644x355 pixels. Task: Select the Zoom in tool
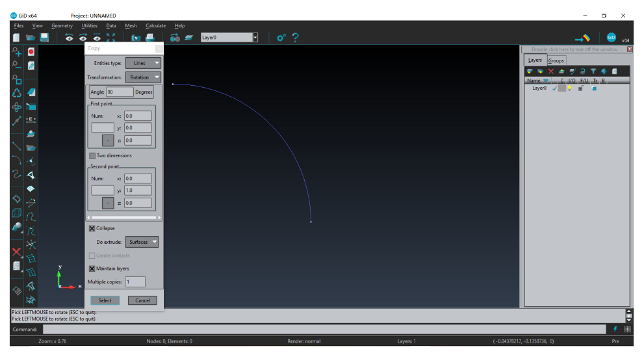16,52
